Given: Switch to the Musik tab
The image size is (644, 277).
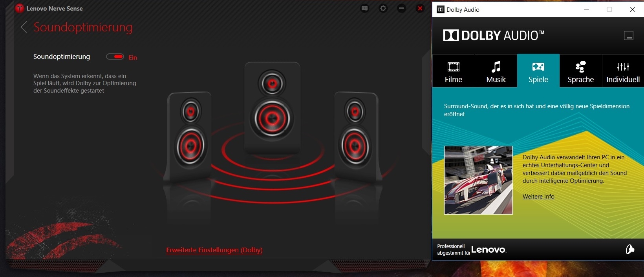Looking at the screenshot, I should 496,71.
